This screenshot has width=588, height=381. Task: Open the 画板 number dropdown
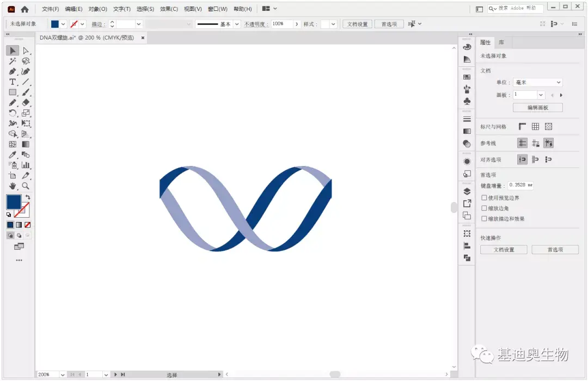(x=541, y=95)
